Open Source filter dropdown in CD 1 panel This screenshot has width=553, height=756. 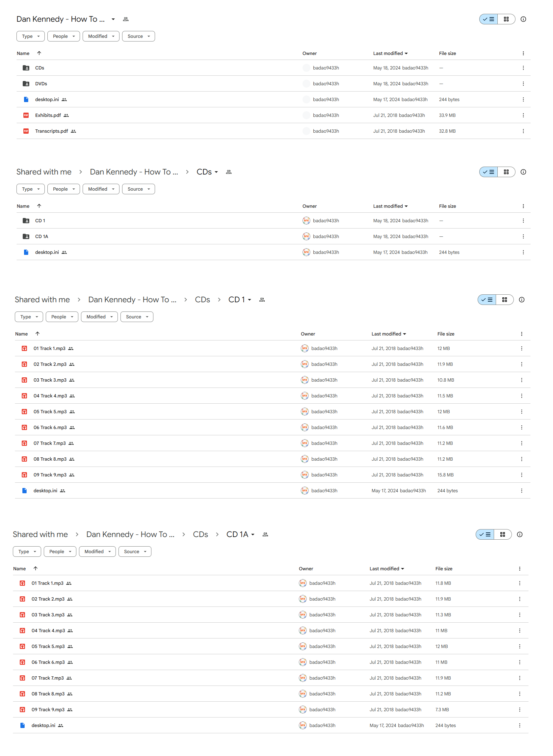click(x=137, y=317)
